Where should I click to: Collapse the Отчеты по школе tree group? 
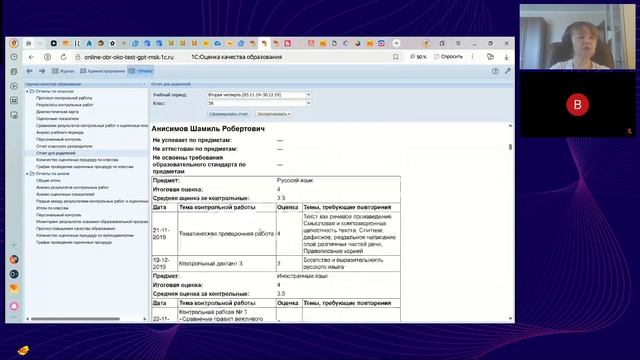click(x=27, y=173)
